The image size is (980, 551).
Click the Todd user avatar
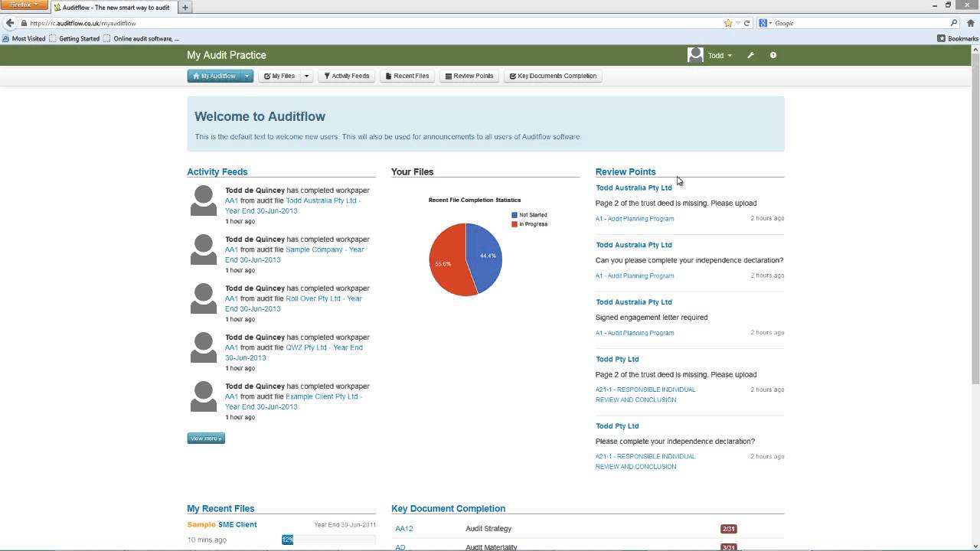tap(695, 55)
